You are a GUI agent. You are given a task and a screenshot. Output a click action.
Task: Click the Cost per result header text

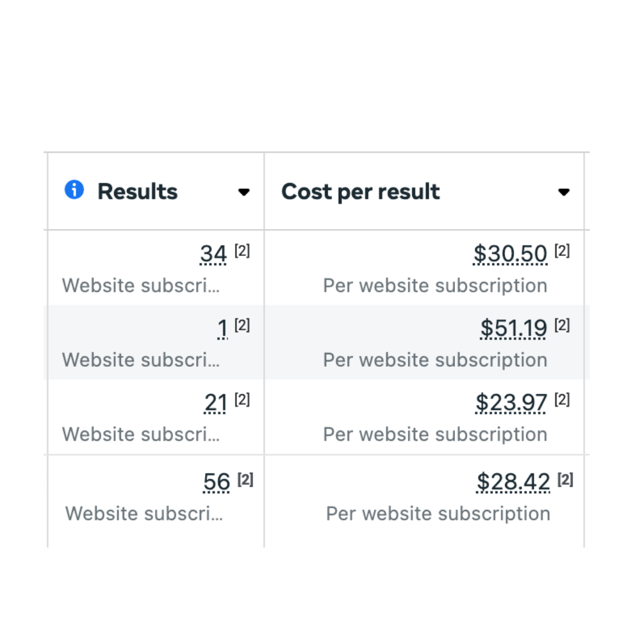tap(360, 192)
